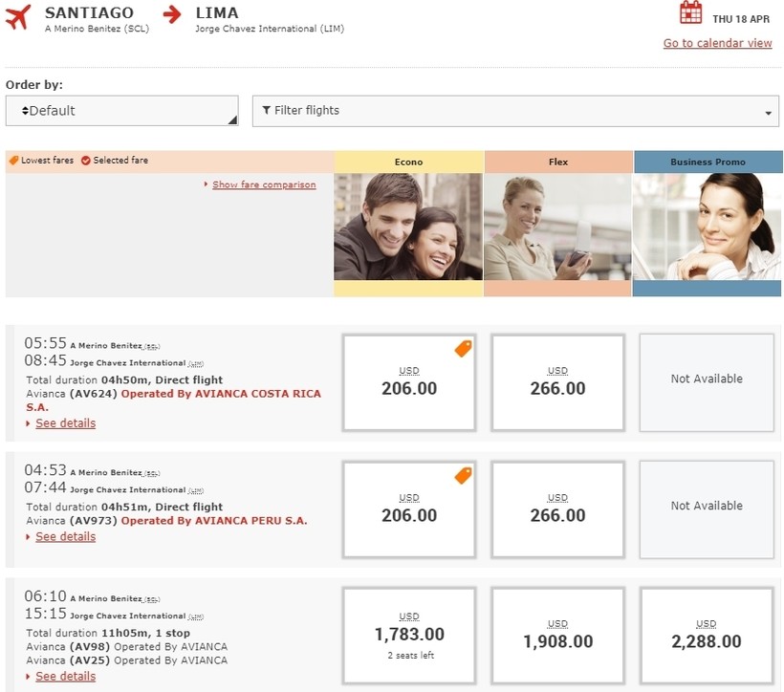Select the Business Promo column header
The width and height of the screenshot is (784, 692).
[708, 162]
